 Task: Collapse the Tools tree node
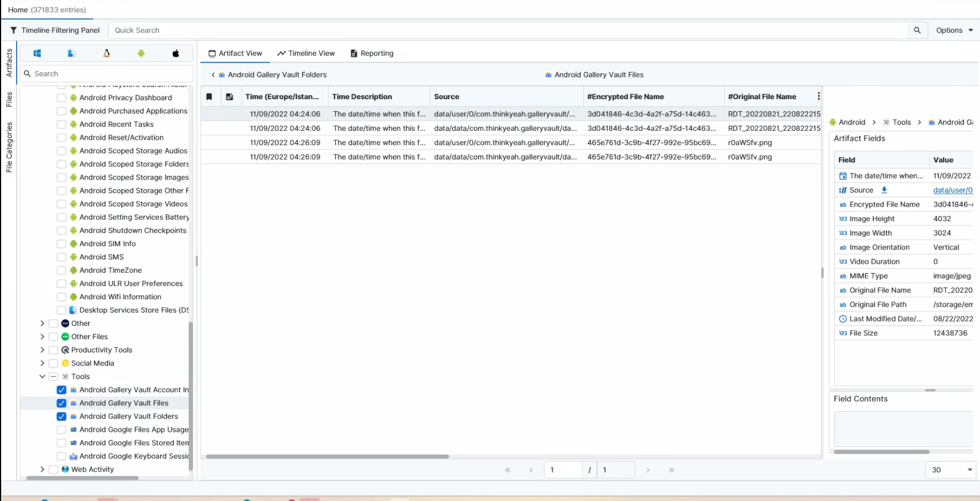(x=42, y=376)
